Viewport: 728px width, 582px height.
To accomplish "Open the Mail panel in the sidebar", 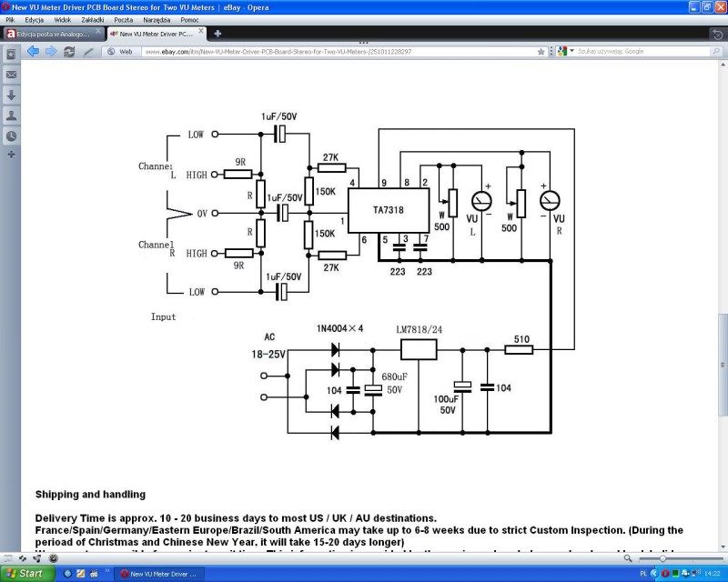I will pos(11,75).
